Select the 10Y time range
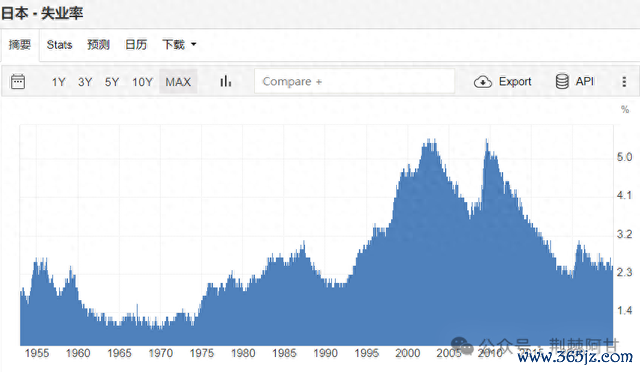Screen dimensions: 640x372 click(x=142, y=82)
